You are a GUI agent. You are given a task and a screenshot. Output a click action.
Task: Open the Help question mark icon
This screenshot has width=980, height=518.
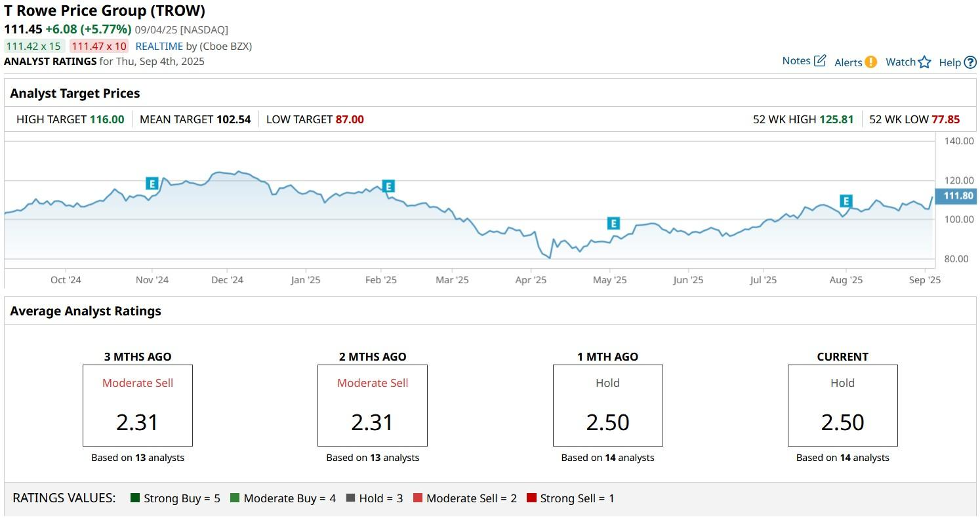(970, 62)
